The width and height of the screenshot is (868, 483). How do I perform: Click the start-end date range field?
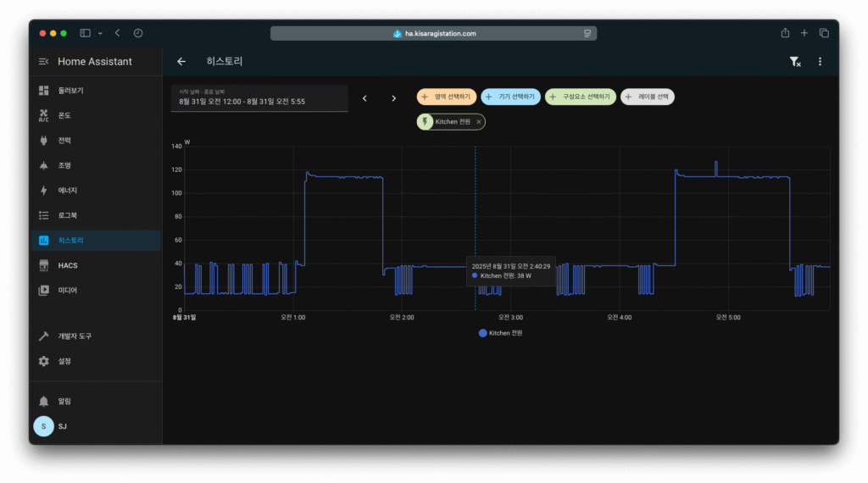click(259, 98)
